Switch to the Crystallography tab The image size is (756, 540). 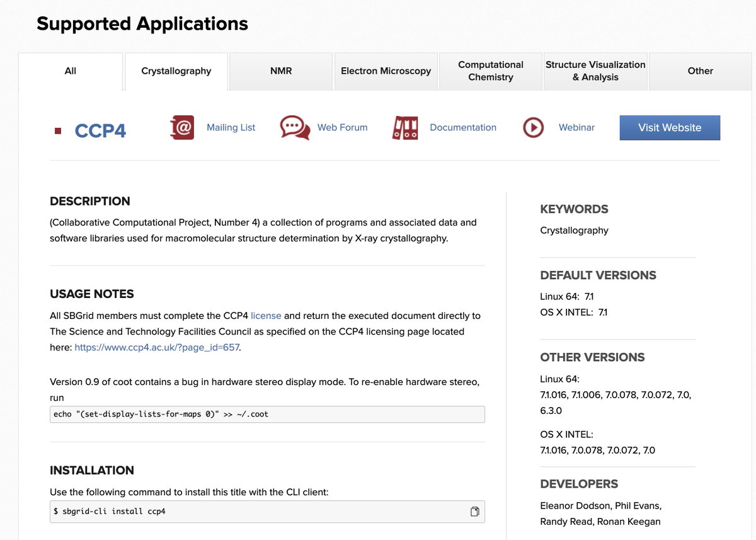[x=176, y=71]
